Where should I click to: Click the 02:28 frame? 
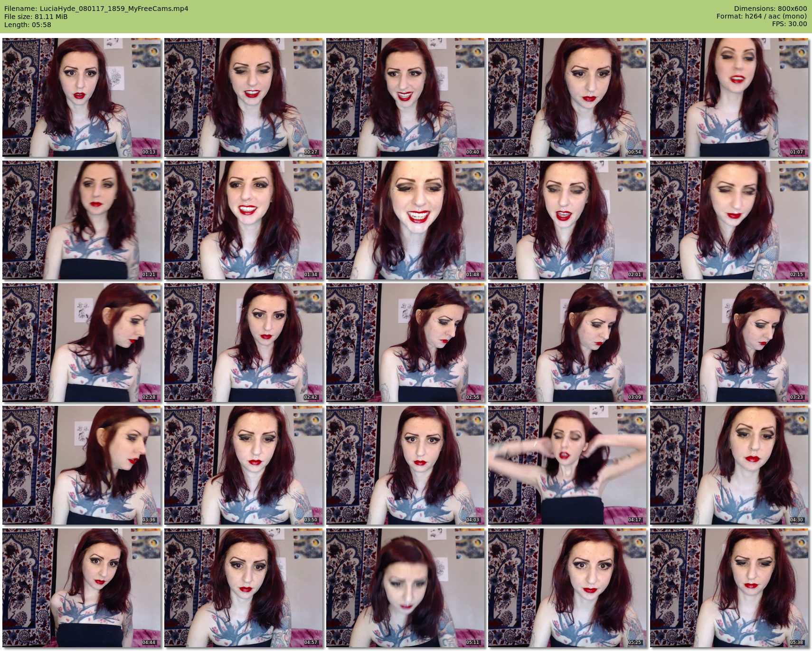(81, 343)
